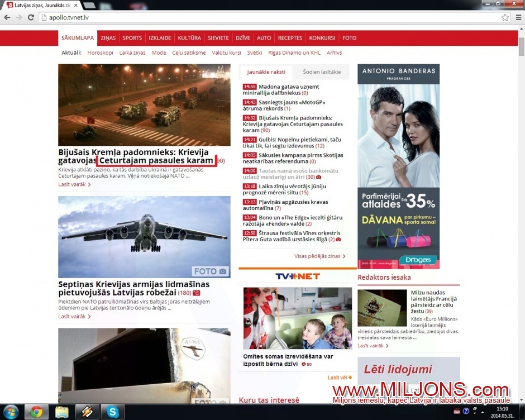Go to the RECEPTES menu section
Image resolution: width=525 pixels, height=420 pixels.
(290, 38)
